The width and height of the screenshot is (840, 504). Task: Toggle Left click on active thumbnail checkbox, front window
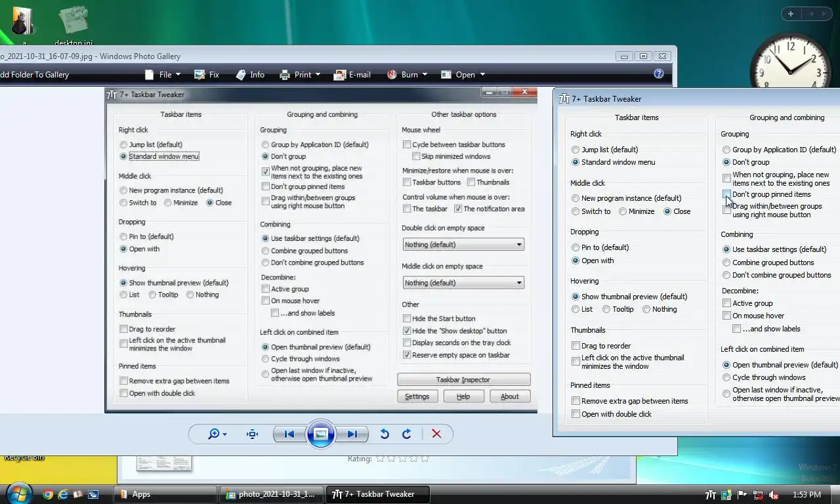pos(576,362)
